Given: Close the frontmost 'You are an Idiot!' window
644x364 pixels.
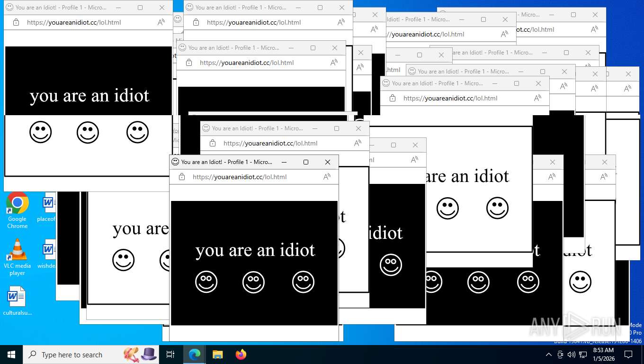Looking at the screenshot, I should [328, 162].
